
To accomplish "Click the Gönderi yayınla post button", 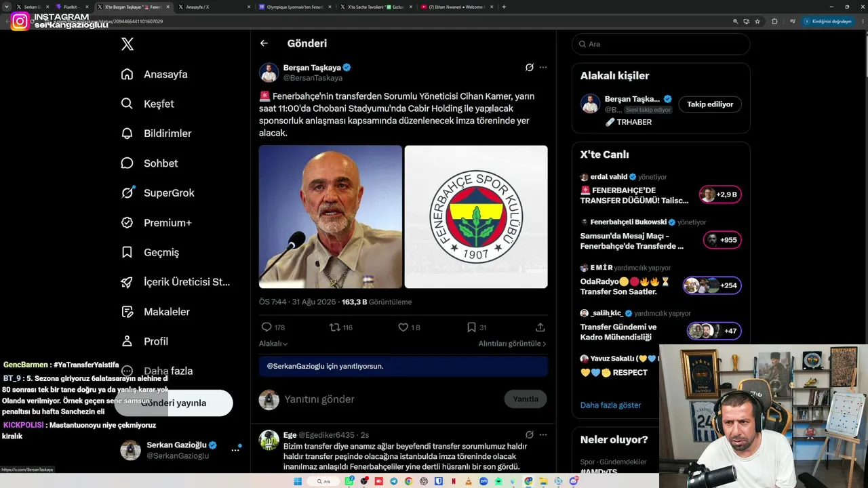I will (x=174, y=403).
